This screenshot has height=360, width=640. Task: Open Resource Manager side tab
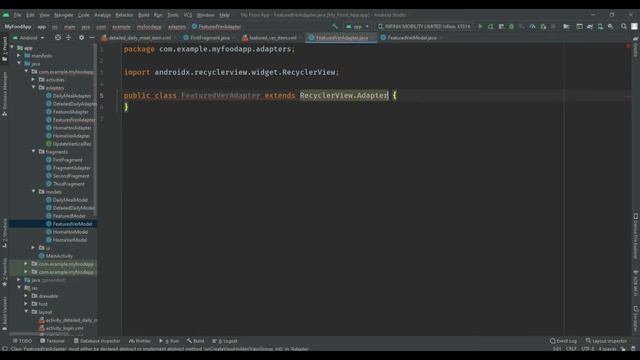click(x=4, y=94)
